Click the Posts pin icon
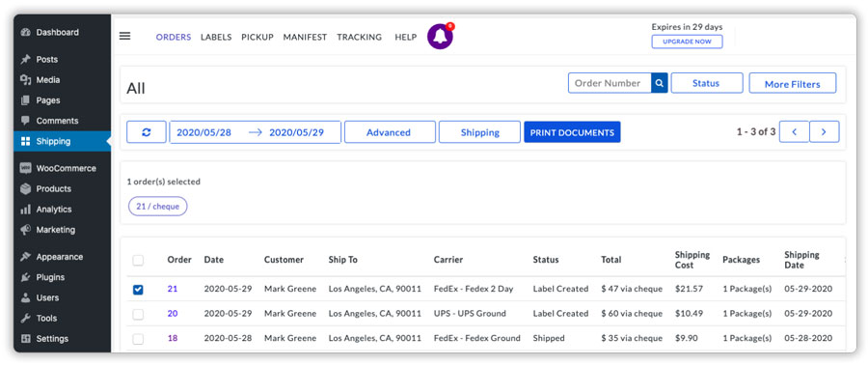The width and height of the screenshot is (868, 366). point(25,59)
